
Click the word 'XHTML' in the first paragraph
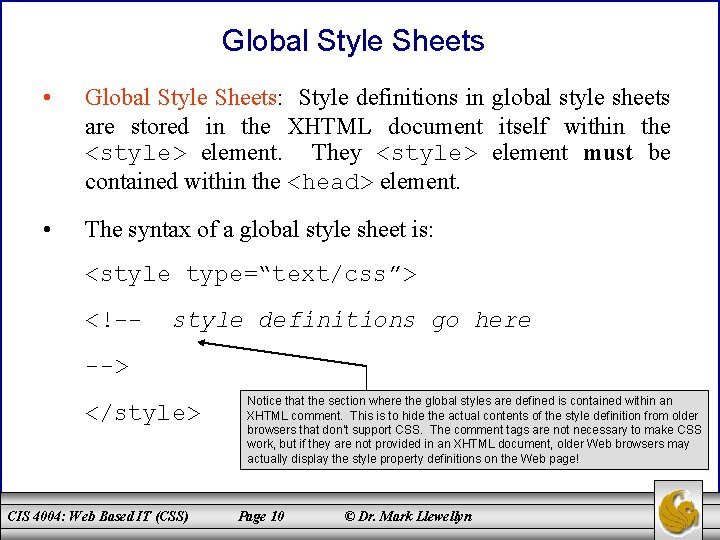click(x=329, y=126)
